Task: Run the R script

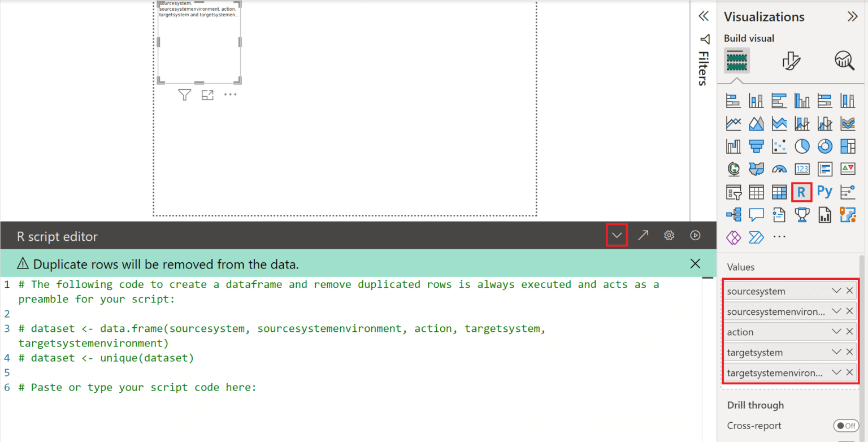Action: tap(695, 235)
